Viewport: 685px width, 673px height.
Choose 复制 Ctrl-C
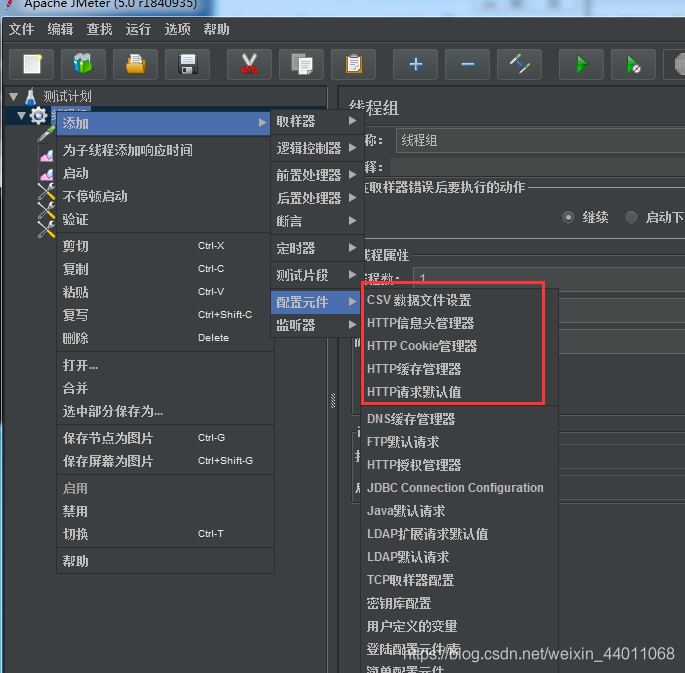163,269
